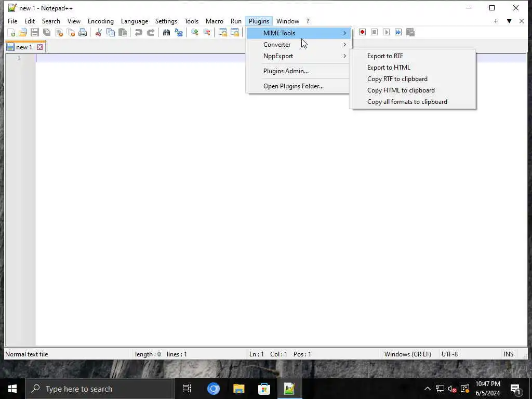
Task: Expand the Converter submenu
Action: point(298,45)
